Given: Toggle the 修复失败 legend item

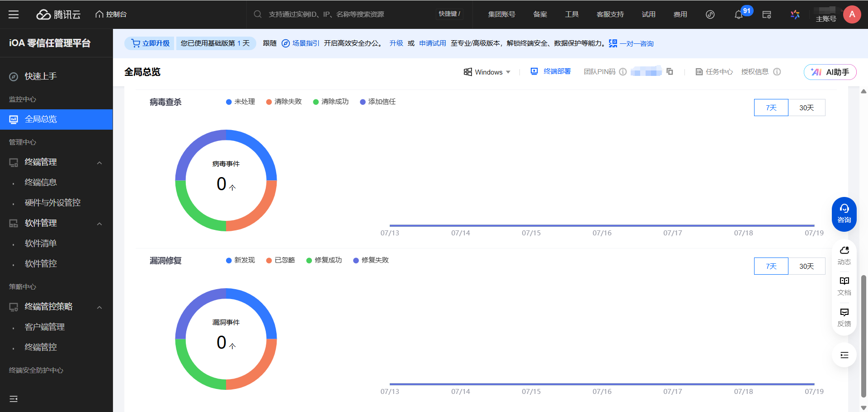Looking at the screenshot, I should 371,260.
